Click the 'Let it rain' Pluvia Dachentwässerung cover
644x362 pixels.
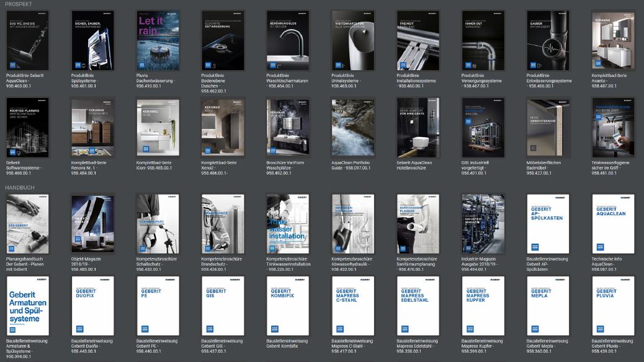point(158,41)
